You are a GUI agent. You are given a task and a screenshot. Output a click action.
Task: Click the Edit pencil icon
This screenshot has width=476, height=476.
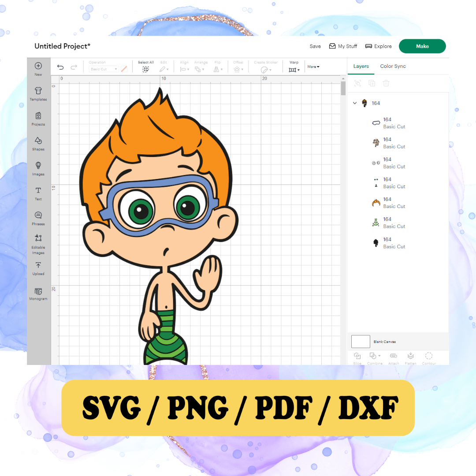[x=162, y=70]
